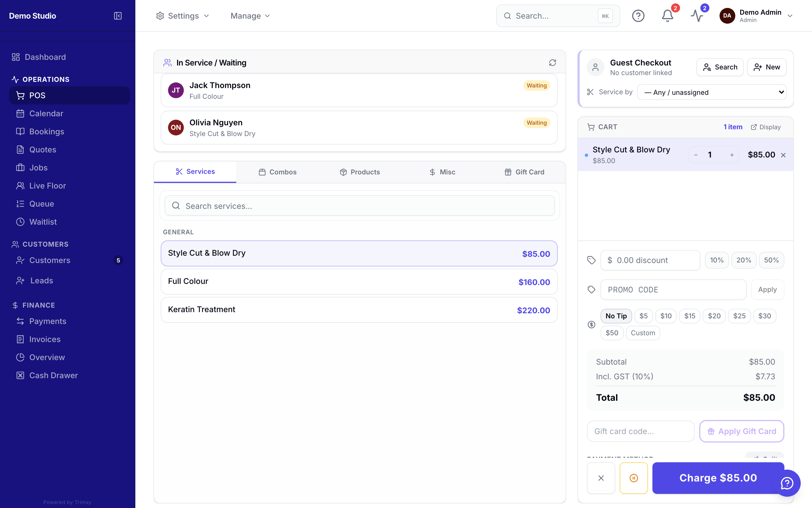Increase quantity of Style Cut & Blow Dry
Screen dimensions: 812x508
[x=731, y=155]
